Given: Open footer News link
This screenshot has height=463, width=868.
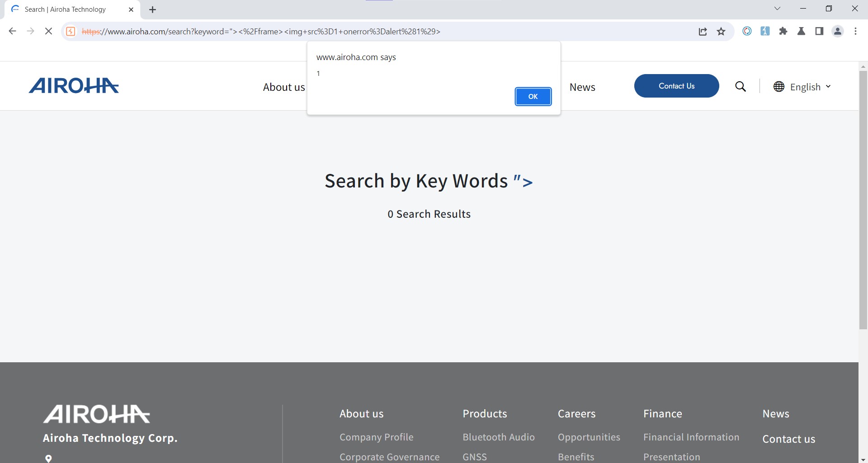Looking at the screenshot, I should [x=775, y=414].
